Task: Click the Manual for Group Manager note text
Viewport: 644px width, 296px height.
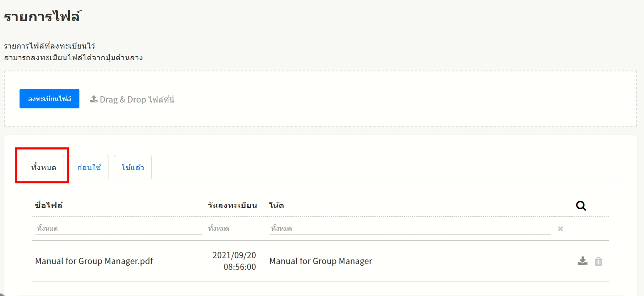Action: tap(321, 261)
